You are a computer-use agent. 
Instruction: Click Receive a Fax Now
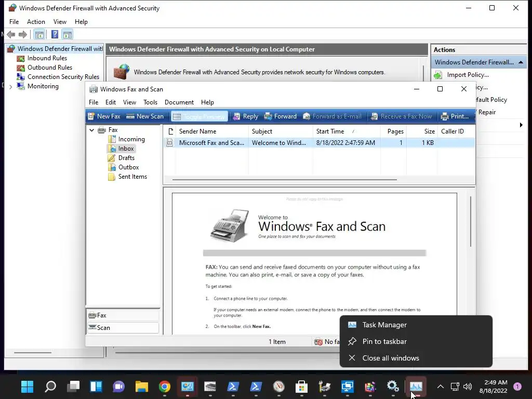[402, 116]
